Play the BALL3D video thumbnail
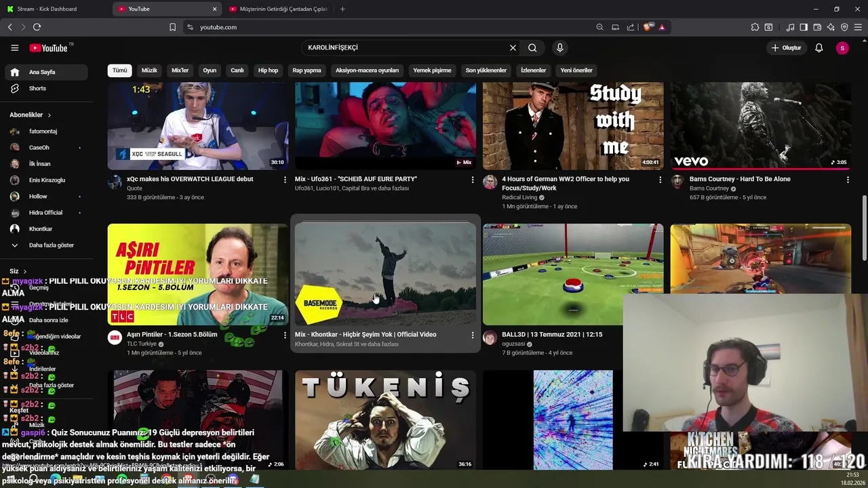Viewport: 868px width, 488px height. coord(573,274)
